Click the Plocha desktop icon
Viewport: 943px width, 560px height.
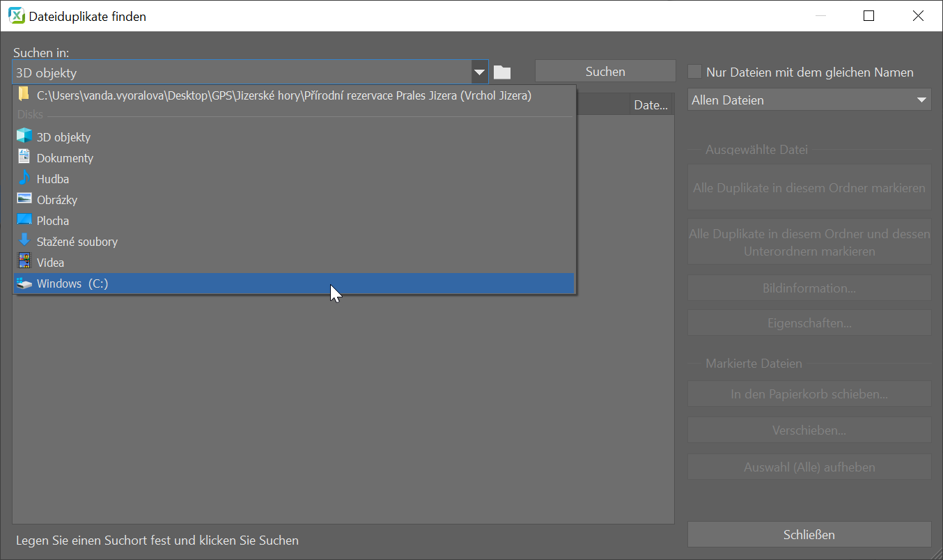[x=24, y=220]
